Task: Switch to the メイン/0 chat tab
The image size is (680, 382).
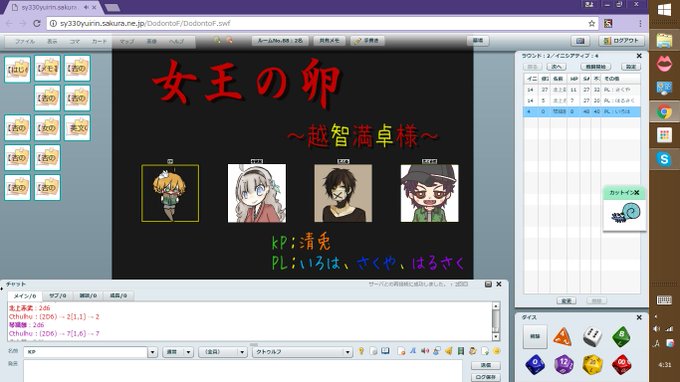Action: click(25, 296)
